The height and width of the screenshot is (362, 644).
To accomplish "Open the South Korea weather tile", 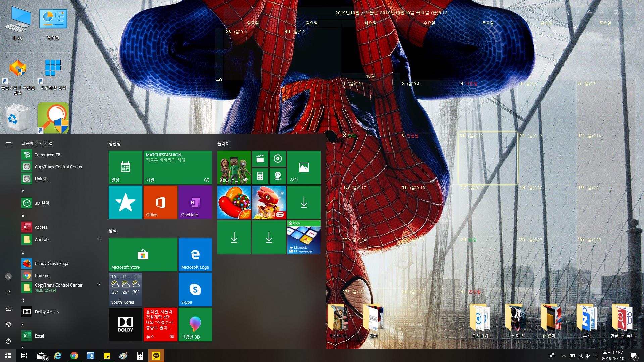I will coord(126,290).
